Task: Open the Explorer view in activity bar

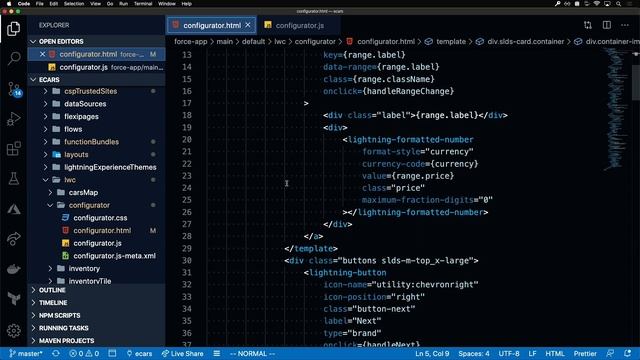Action: point(13,29)
